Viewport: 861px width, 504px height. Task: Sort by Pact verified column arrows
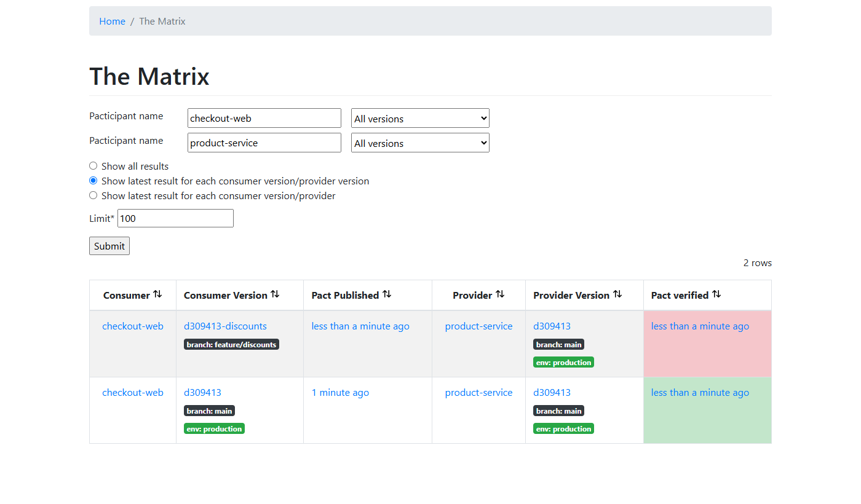[716, 294]
